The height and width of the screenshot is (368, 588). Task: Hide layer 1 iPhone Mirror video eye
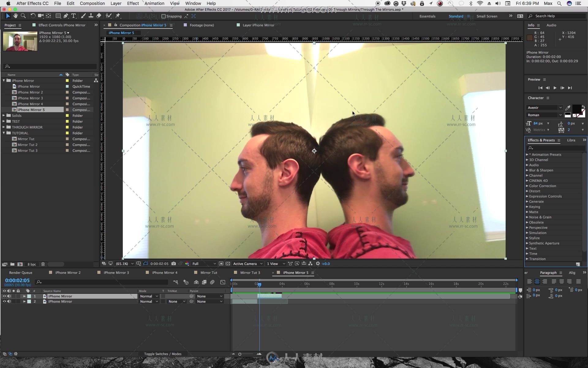coord(4,296)
